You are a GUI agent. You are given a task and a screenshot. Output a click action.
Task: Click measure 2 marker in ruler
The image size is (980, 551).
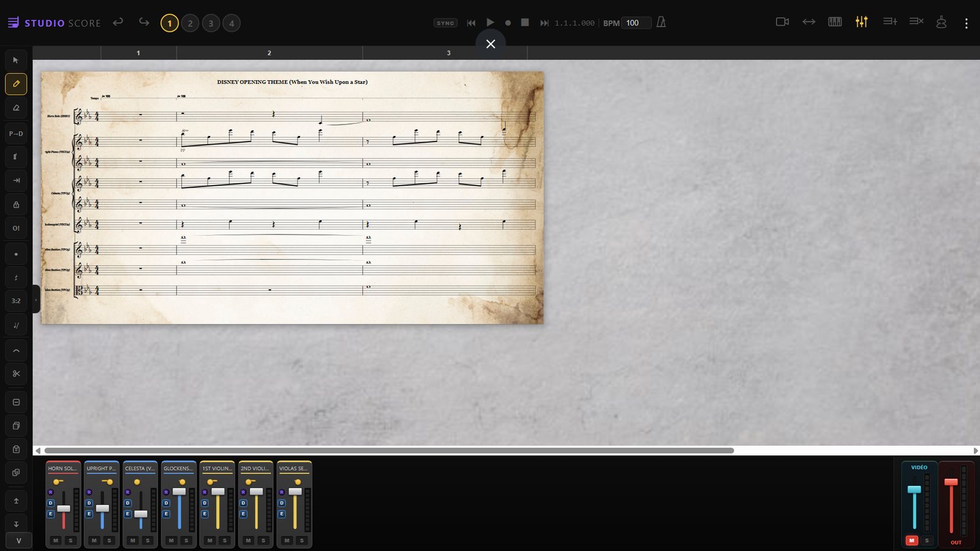point(269,53)
